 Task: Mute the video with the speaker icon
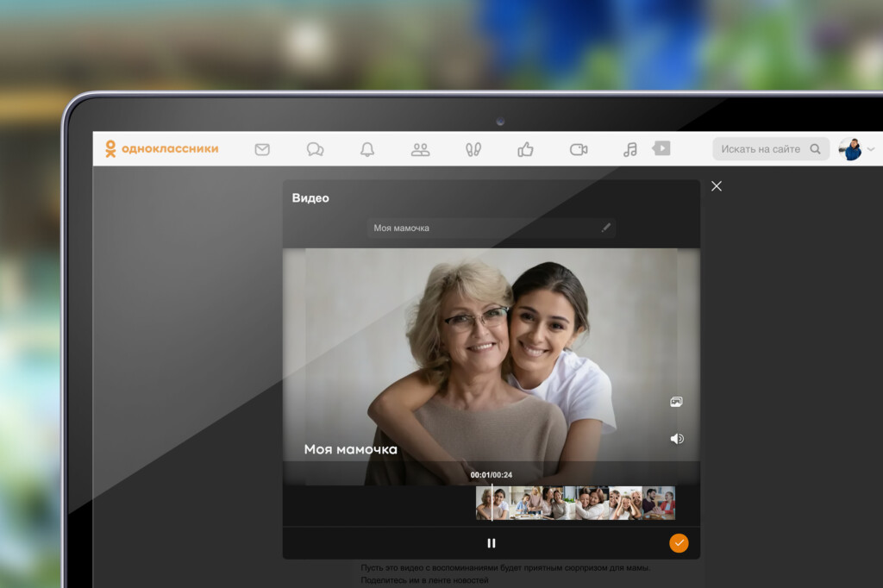(677, 439)
